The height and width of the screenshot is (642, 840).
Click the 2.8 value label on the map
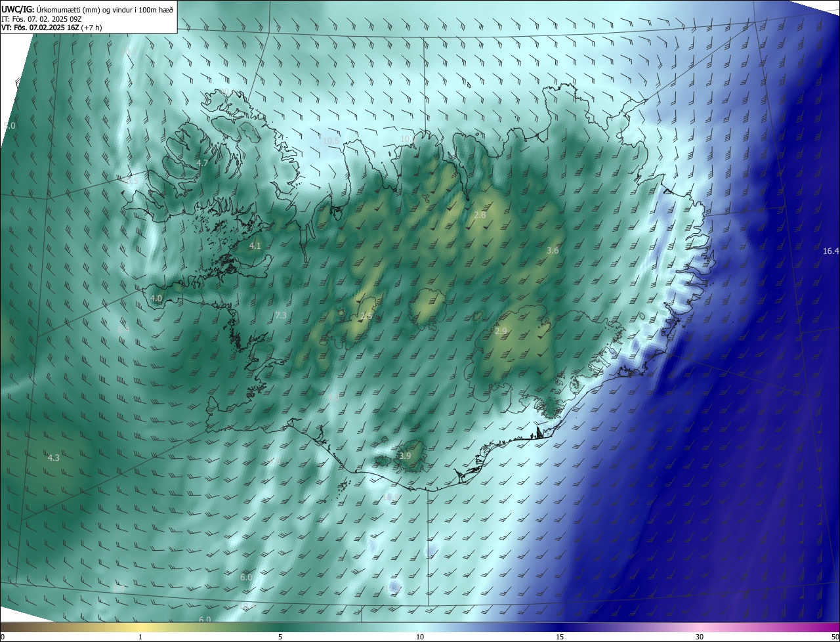pyautogui.click(x=480, y=215)
